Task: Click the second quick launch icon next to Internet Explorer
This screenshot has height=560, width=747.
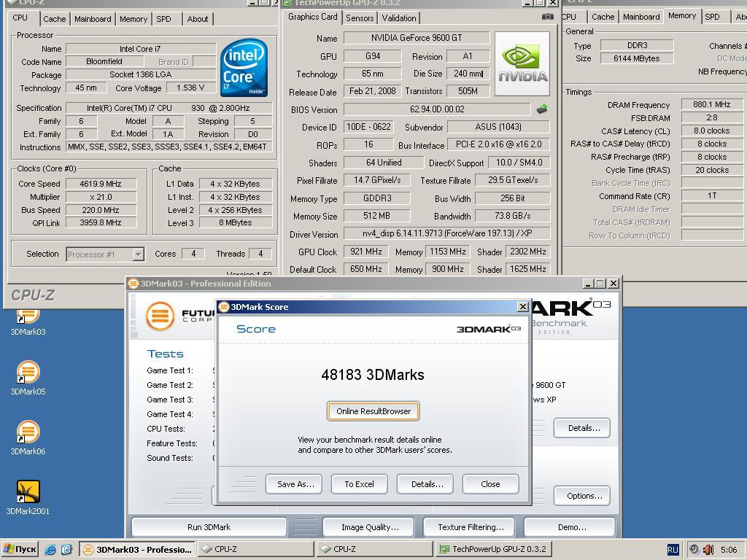Action: click(x=66, y=550)
